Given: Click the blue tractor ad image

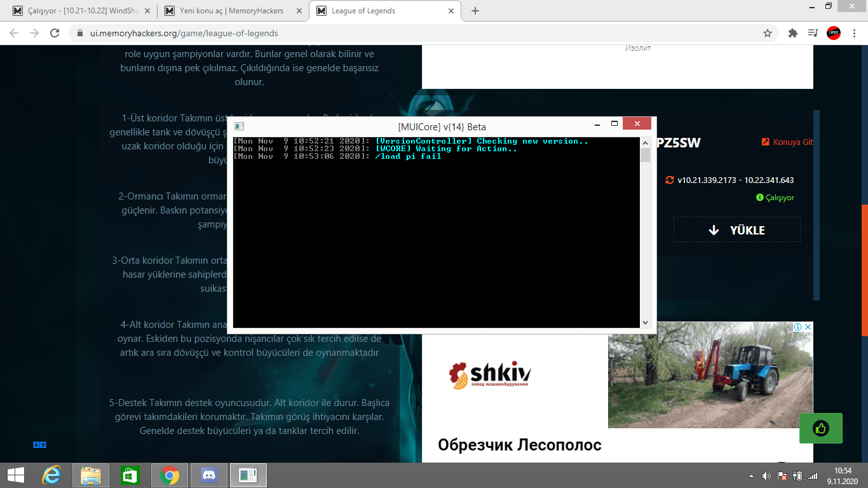Looking at the screenshot, I should coord(710,375).
